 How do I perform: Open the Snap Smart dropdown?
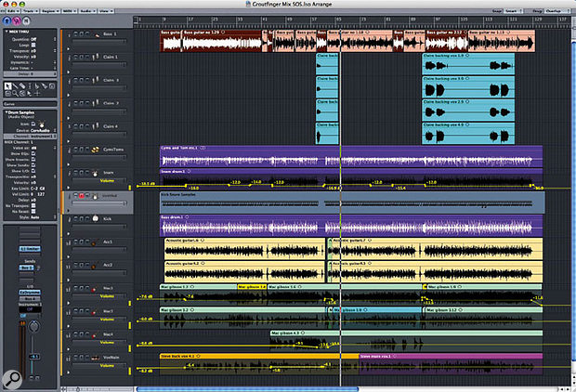pyautogui.click(x=513, y=11)
